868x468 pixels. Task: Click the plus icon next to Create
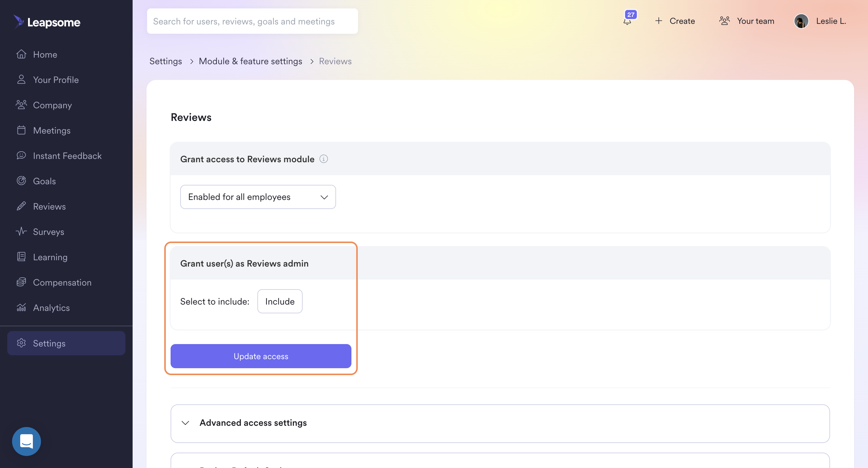point(659,21)
